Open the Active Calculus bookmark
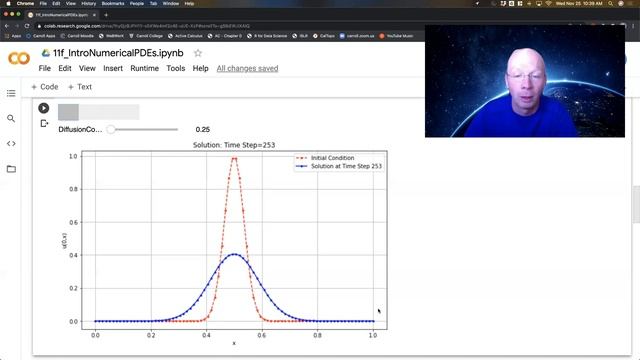Screen dimensions: 640x360 (185, 36)
